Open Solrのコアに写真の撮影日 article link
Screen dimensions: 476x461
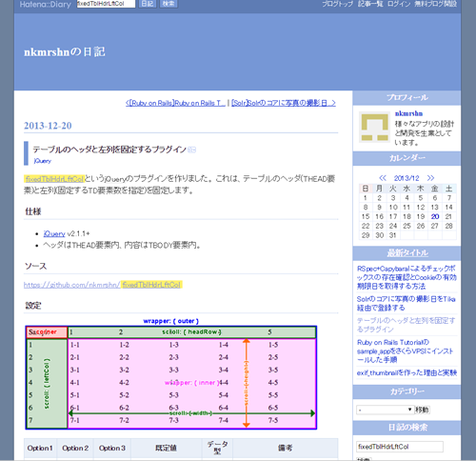click(x=406, y=303)
